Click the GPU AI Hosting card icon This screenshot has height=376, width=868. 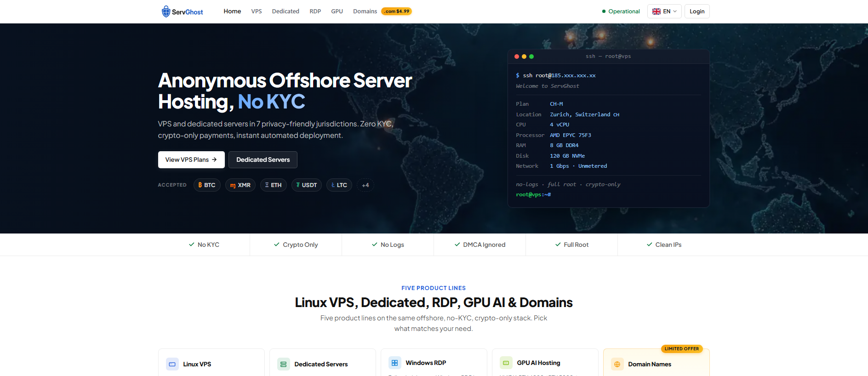pos(506,363)
